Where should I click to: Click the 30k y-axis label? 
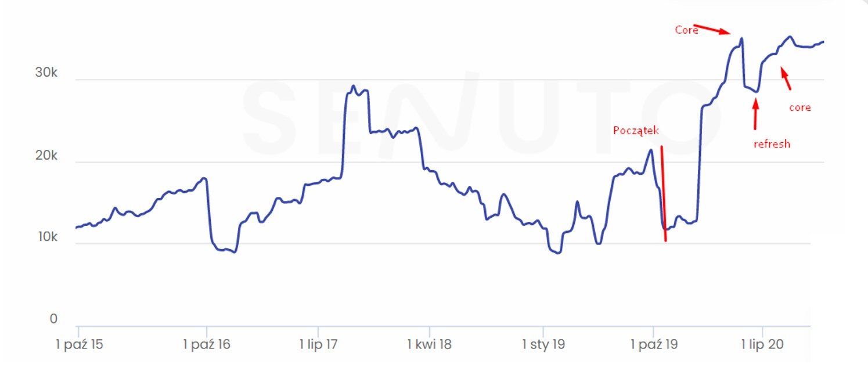46,73
